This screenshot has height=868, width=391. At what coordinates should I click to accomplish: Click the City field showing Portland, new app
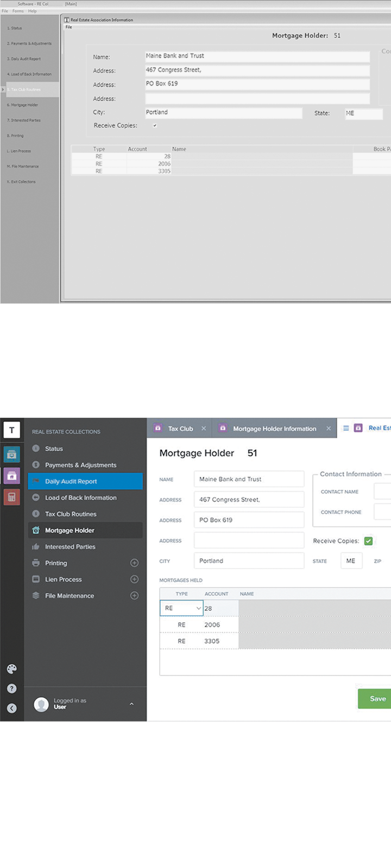[249, 561]
